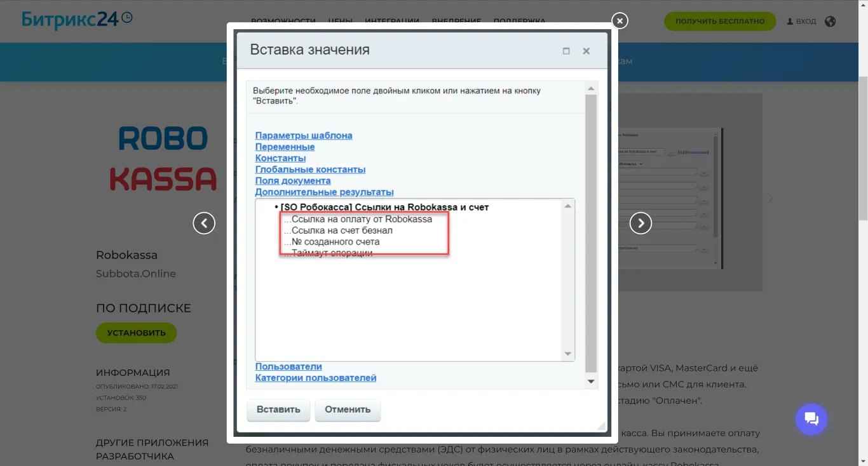Image resolution: width=868 pixels, height=466 pixels.
Task: Open Глобальные константы section
Action: (310, 170)
